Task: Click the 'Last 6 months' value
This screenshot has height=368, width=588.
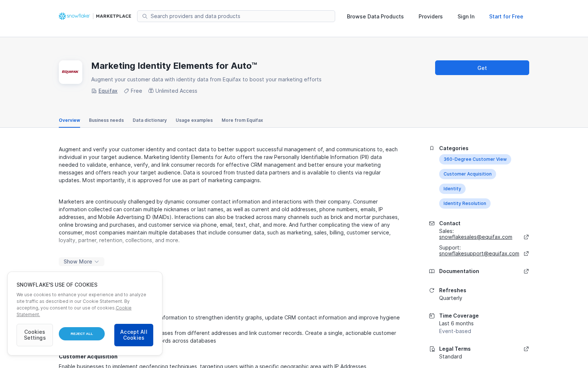Action: (x=456, y=323)
